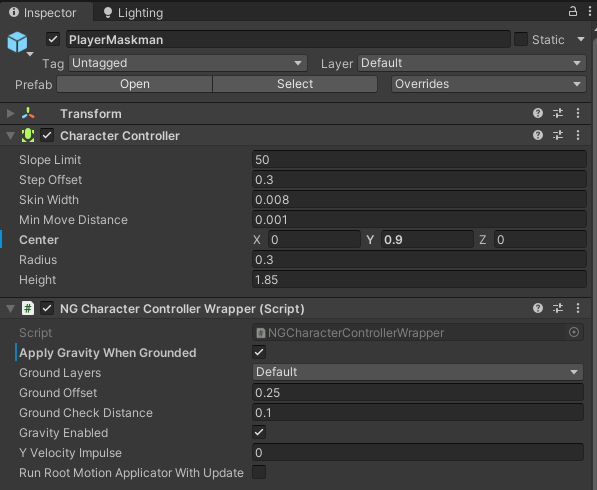This screenshot has width=597, height=490.
Task: Click the Center property label
Action: coord(39,239)
